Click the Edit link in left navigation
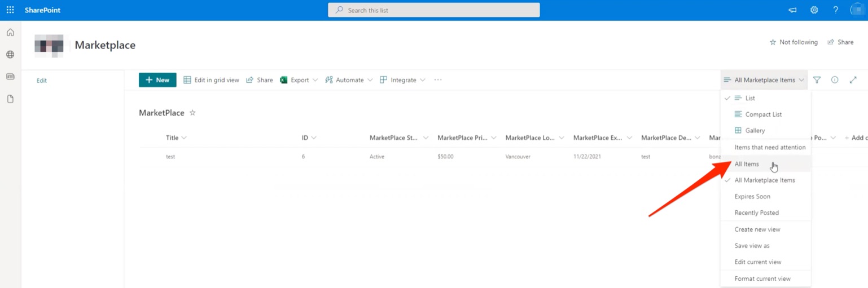 [42, 81]
